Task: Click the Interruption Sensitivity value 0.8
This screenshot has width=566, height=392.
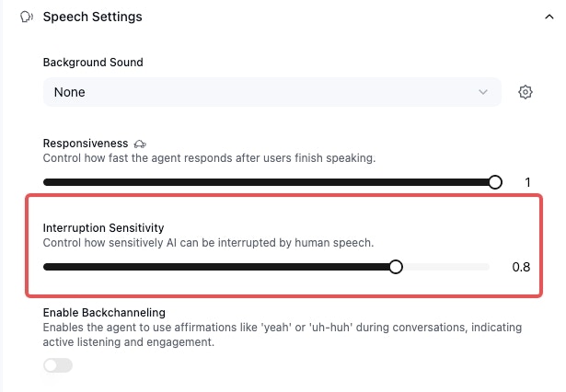Action: coord(521,267)
